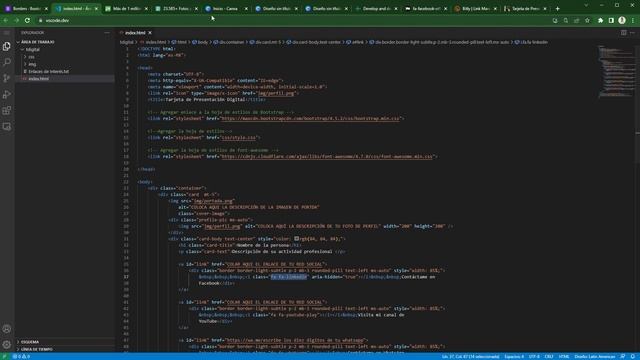
Task: Open the Explorer view in activity bar
Action: coord(7,46)
